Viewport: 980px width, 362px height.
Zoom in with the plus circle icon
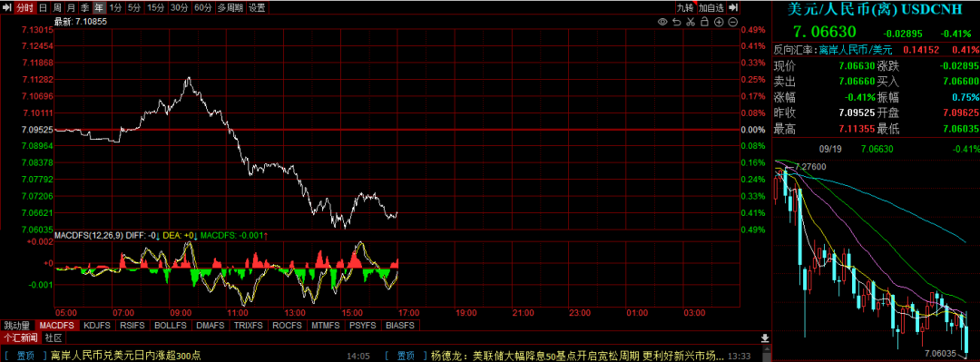pyautogui.click(x=719, y=22)
